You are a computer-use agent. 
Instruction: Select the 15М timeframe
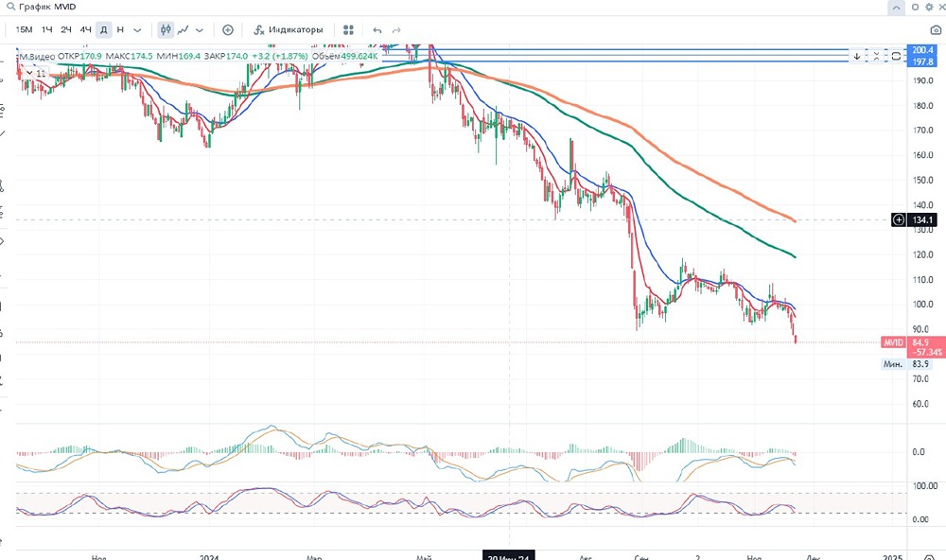(x=25, y=29)
